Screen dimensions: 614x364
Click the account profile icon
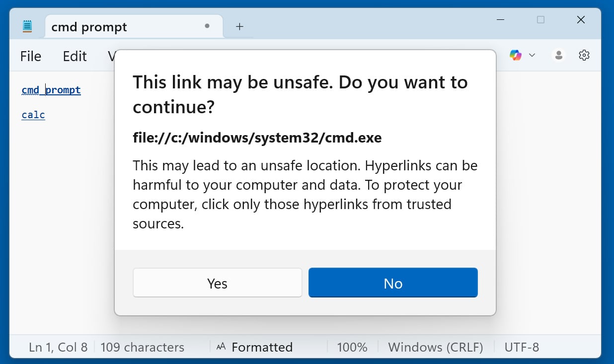558,55
